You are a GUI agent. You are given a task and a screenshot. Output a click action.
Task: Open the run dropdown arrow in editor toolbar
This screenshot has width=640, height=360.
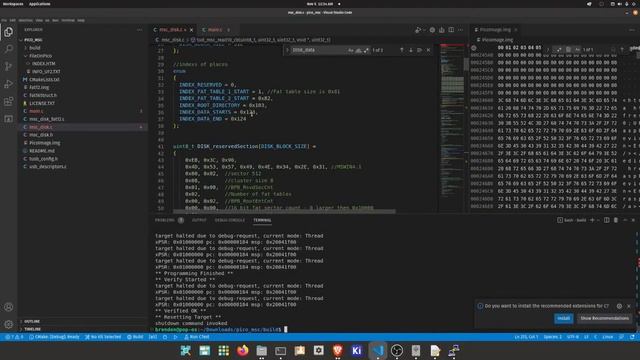[x=424, y=30]
